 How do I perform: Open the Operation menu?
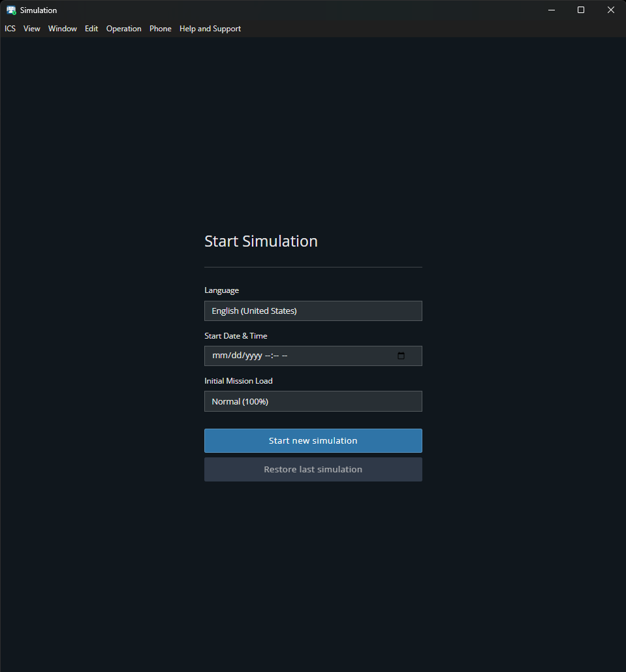(124, 29)
